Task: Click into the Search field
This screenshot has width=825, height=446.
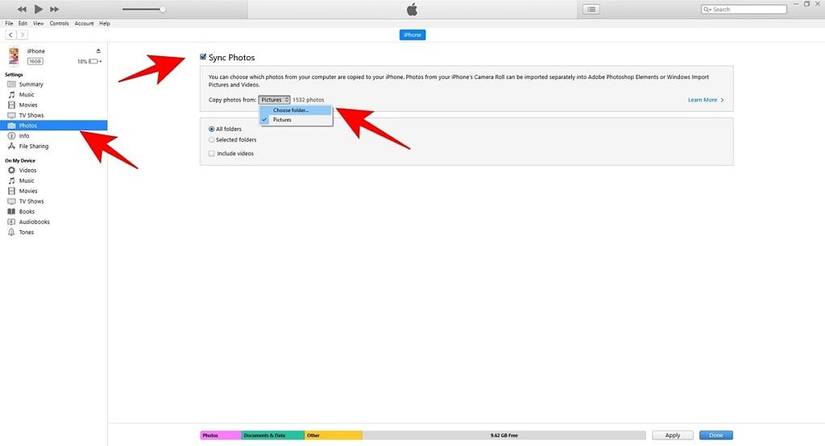Action: pos(744,9)
